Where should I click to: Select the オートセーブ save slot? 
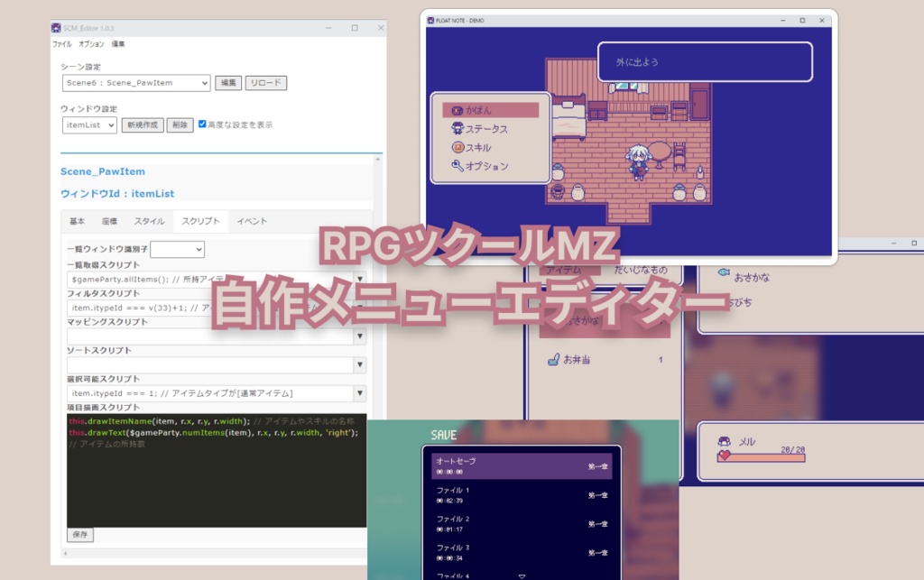[x=522, y=465]
